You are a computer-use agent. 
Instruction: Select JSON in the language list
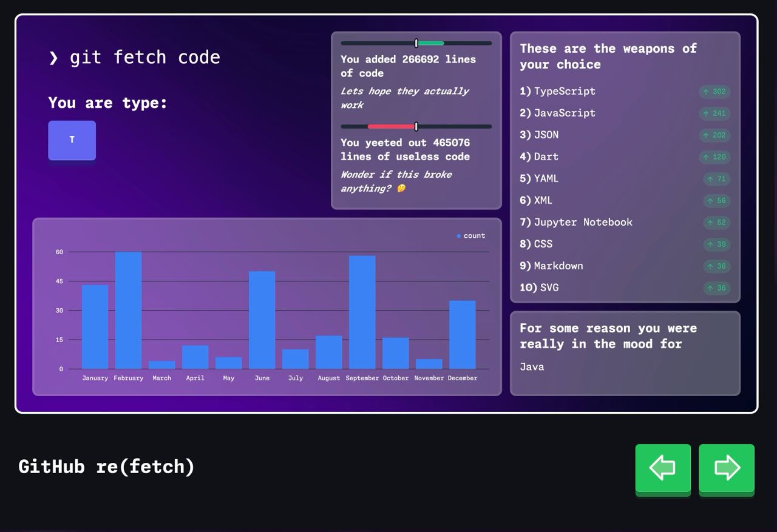tap(546, 135)
